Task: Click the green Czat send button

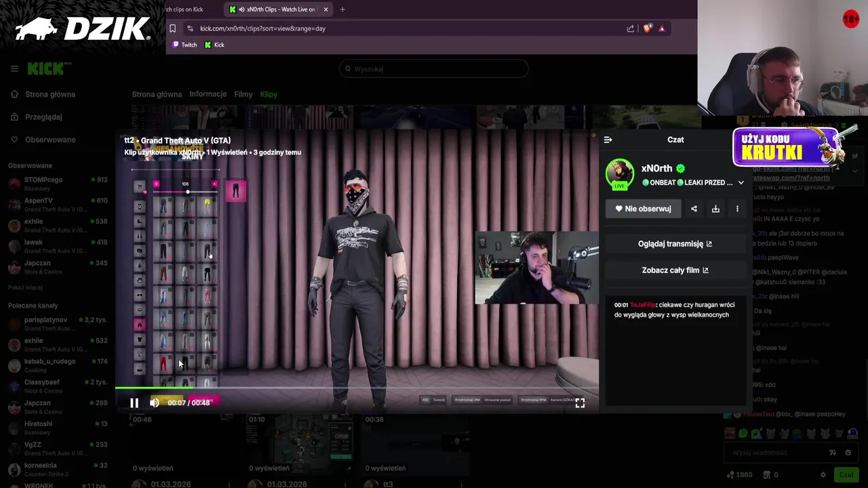Action: (x=846, y=475)
